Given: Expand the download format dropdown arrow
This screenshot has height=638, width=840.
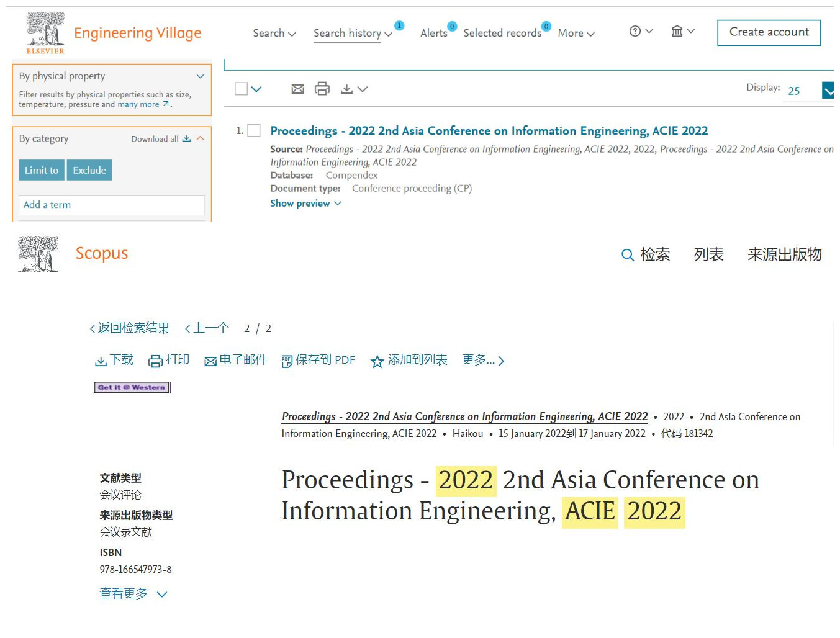Looking at the screenshot, I should coord(363,89).
